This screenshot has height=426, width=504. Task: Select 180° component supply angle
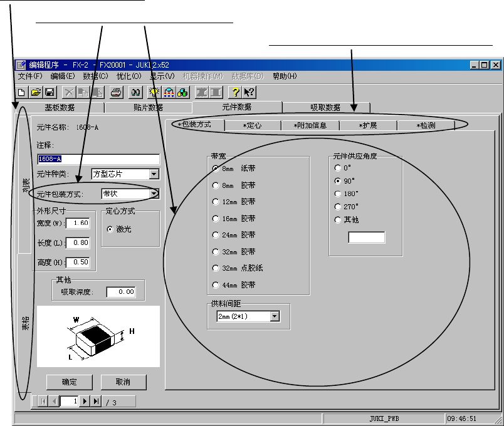tap(339, 194)
